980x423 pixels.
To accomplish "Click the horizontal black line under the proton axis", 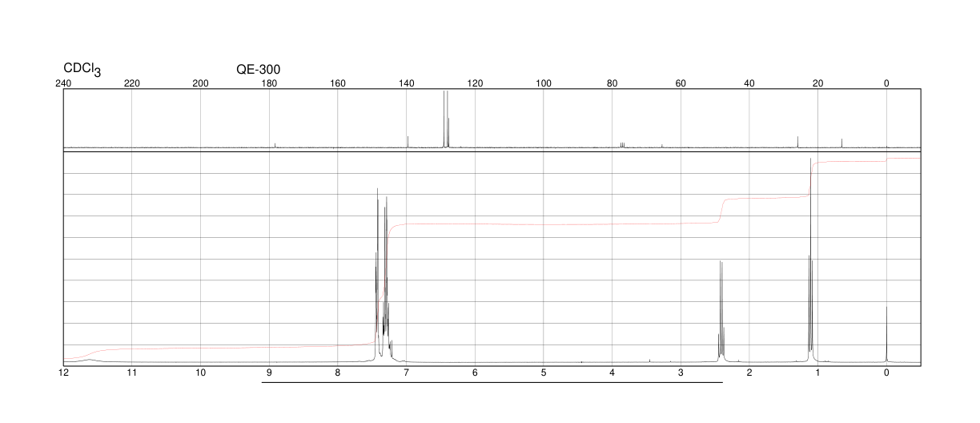I will (492, 382).
